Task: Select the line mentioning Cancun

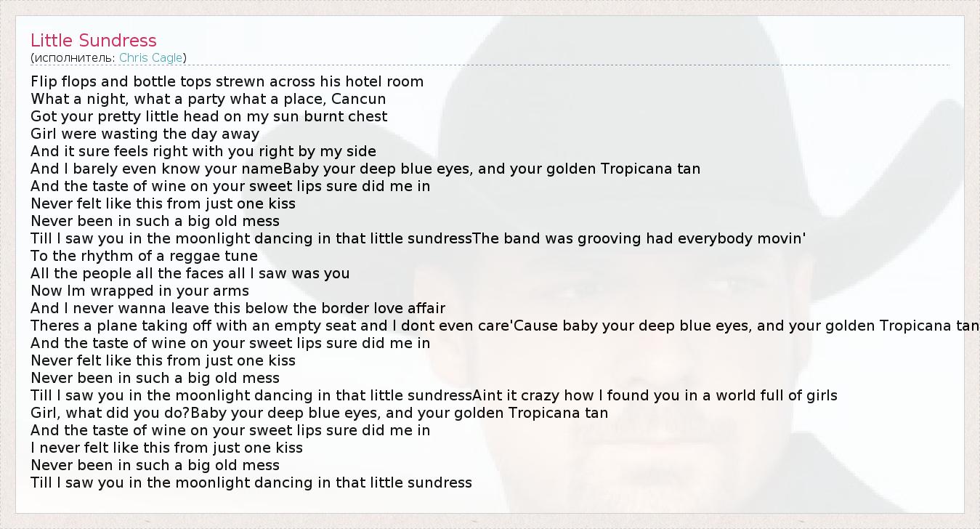Action: 208,99
